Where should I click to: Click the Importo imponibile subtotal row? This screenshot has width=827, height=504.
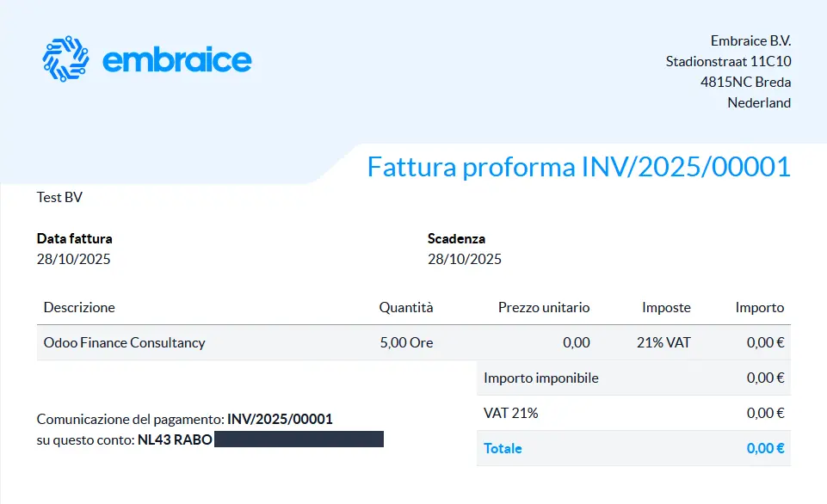coord(541,378)
